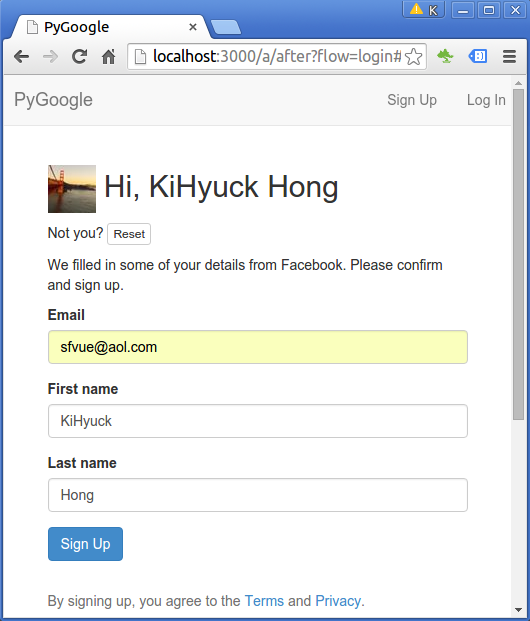Click the warning profile badge labeled K

click(x=424, y=10)
